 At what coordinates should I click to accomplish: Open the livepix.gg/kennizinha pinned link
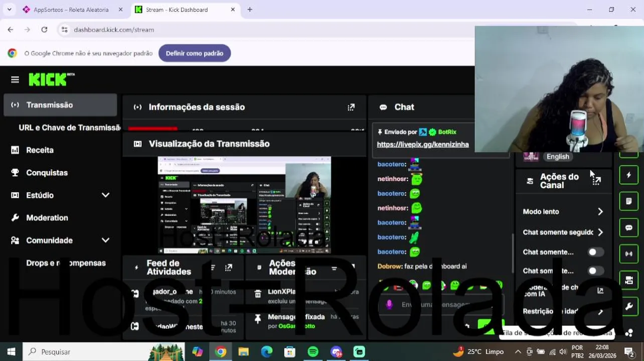[x=423, y=144]
